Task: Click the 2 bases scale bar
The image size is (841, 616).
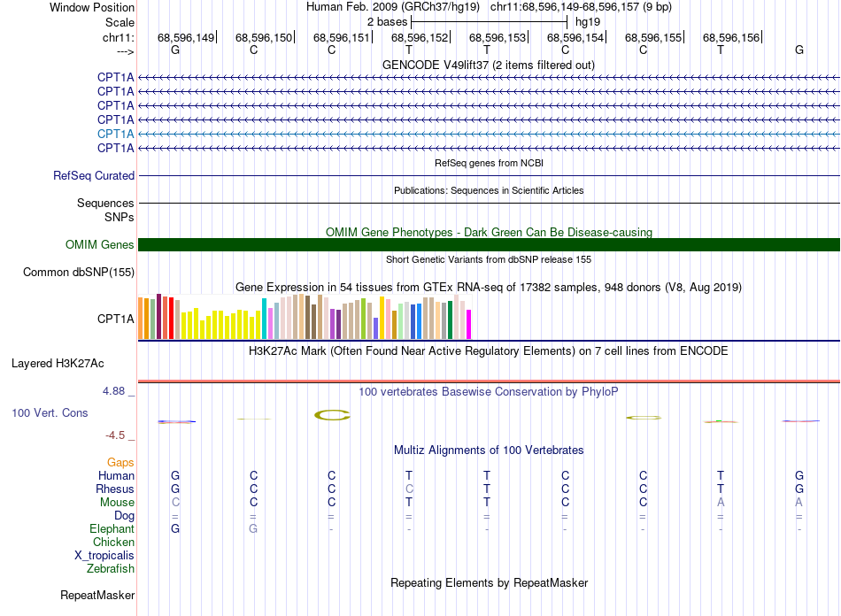Action: coord(489,20)
